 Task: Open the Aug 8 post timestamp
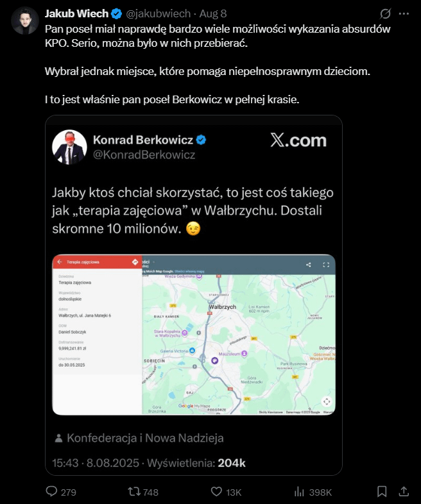213,13
